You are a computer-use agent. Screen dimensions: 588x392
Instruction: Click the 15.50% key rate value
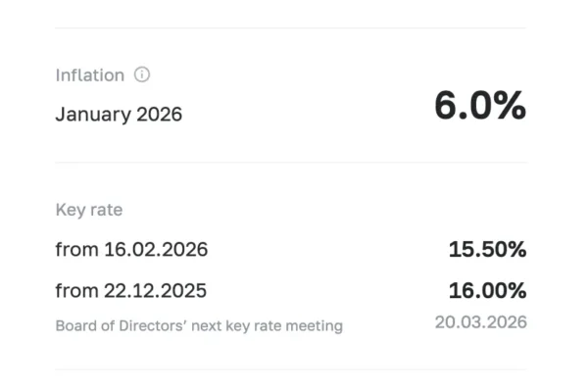(487, 250)
